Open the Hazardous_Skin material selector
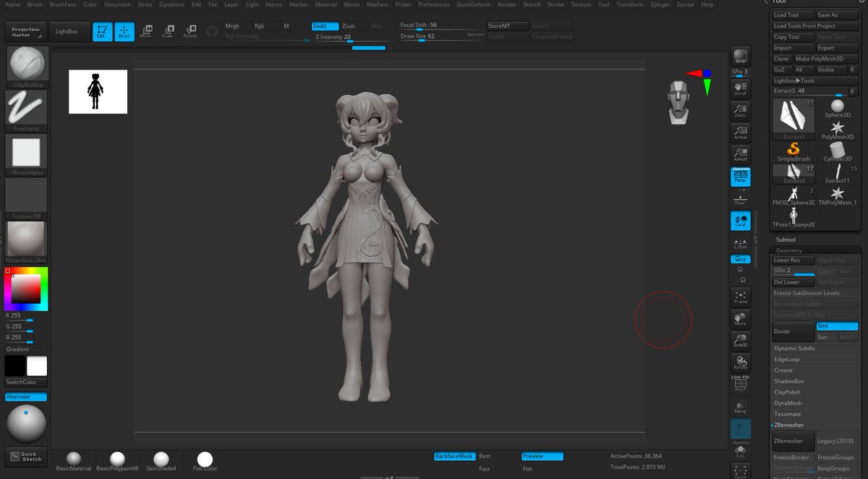The image size is (868, 479). click(x=26, y=242)
